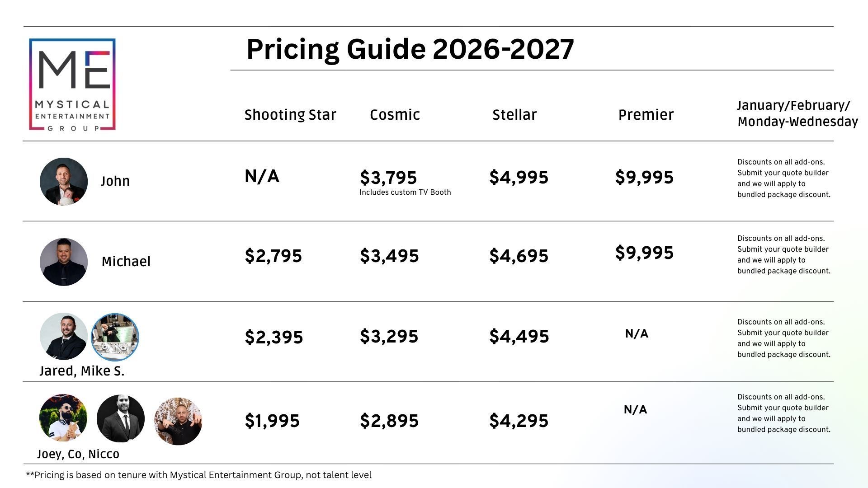Click the January/February/Monday-Wednesday heading
Screen dimensions: 868x488
tap(797, 113)
